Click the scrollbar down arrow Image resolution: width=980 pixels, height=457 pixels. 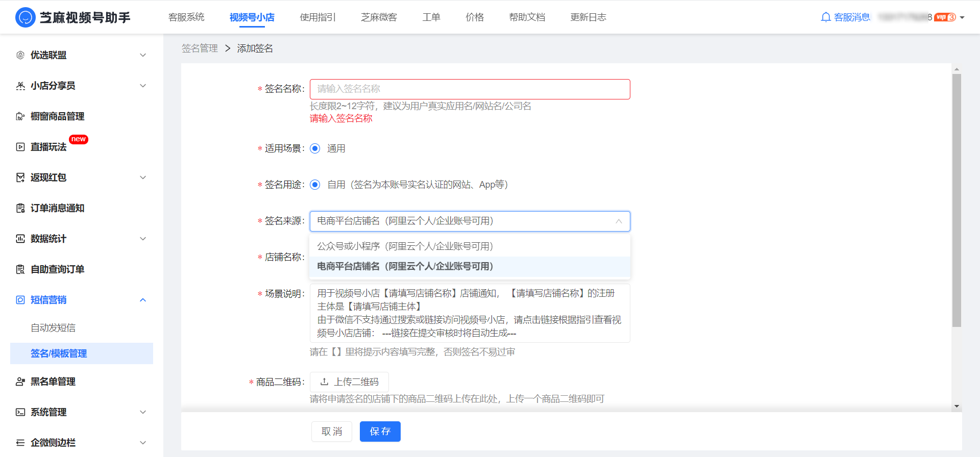[957, 407]
